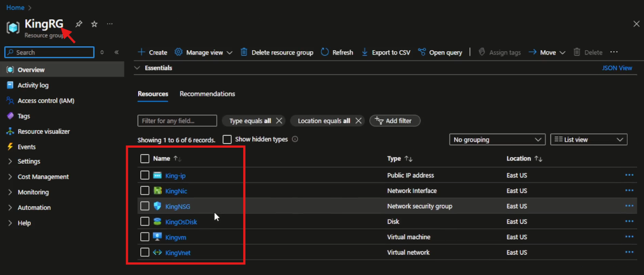Open the context menu ellipsis for KingOsDisk
The height and width of the screenshot is (275, 644).
point(629,221)
